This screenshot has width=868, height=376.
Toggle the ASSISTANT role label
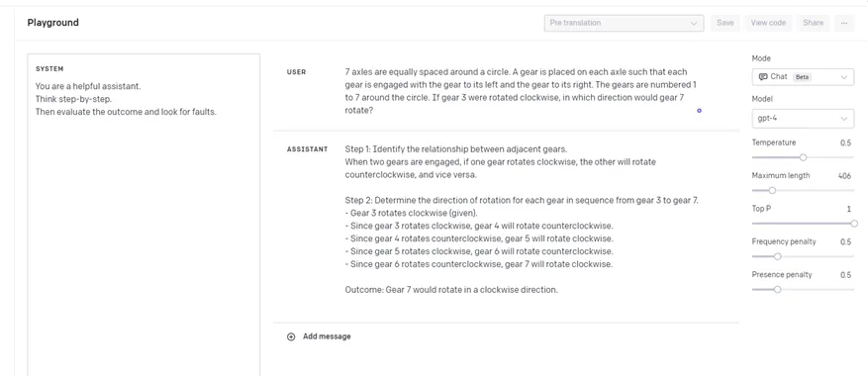(x=307, y=149)
